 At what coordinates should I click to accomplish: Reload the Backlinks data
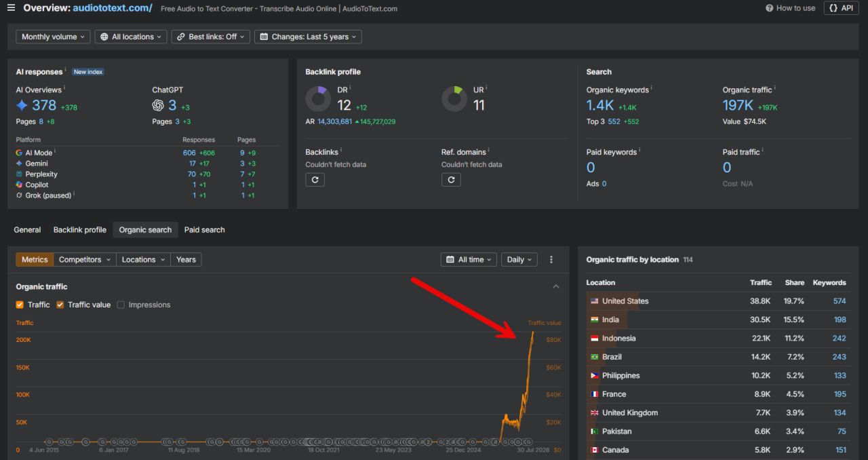[x=315, y=180]
